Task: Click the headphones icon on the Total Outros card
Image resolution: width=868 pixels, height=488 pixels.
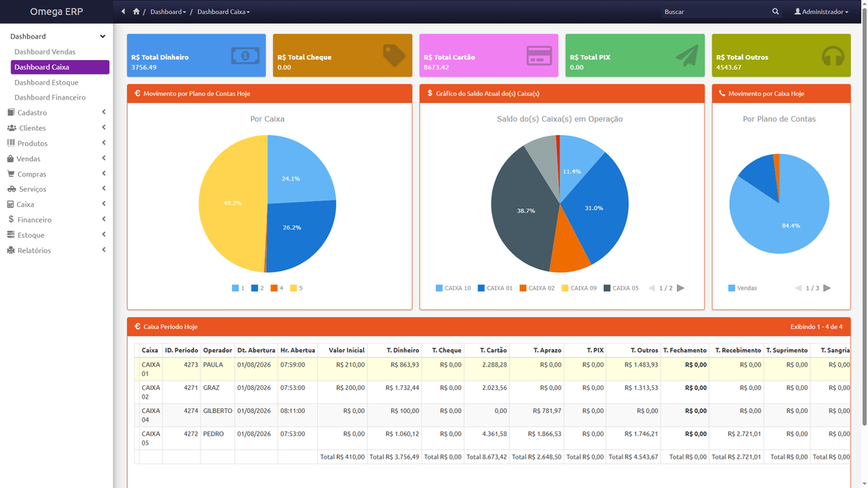Action: click(832, 56)
